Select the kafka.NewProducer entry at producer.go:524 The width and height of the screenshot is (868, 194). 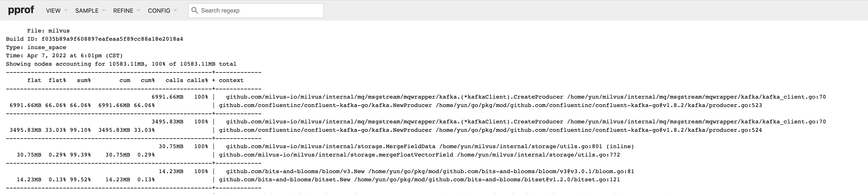pos(325,130)
